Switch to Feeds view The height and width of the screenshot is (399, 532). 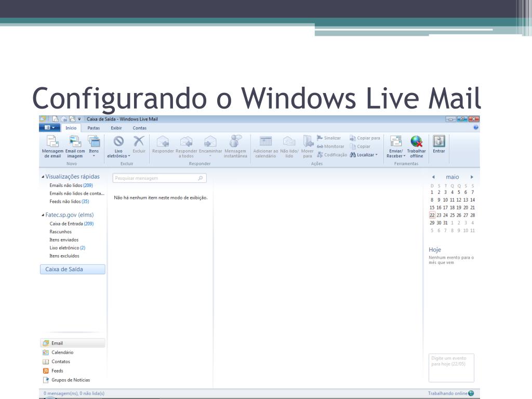point(53,370)
